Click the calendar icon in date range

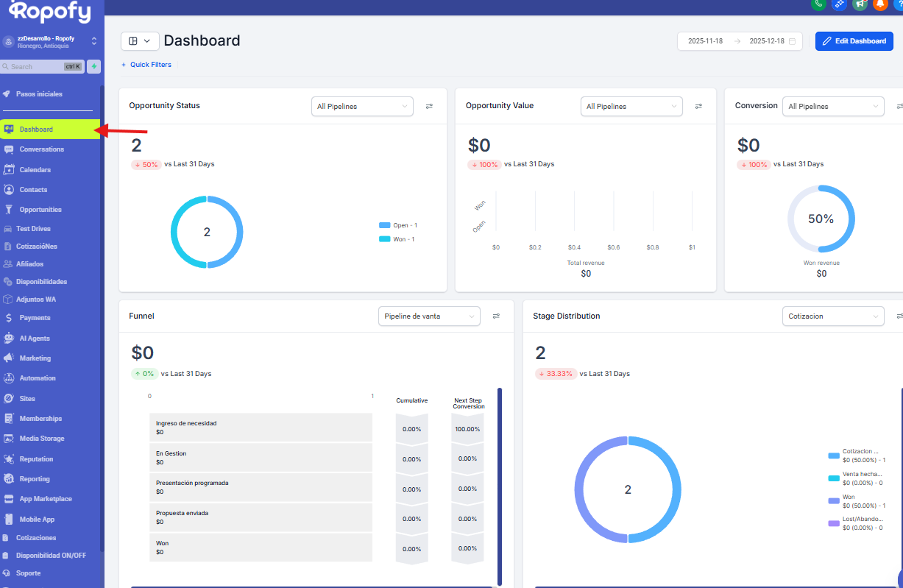click(792, 41)
